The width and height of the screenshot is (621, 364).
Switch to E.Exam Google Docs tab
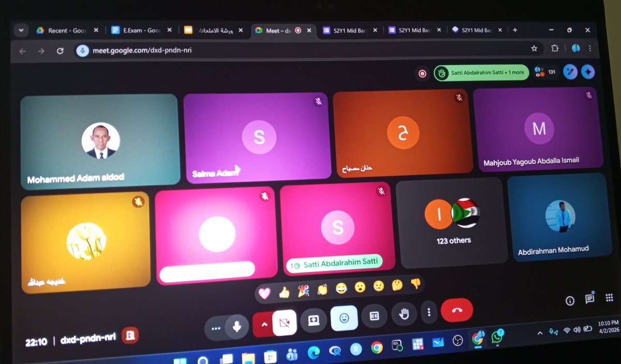[x=141, y=31]
